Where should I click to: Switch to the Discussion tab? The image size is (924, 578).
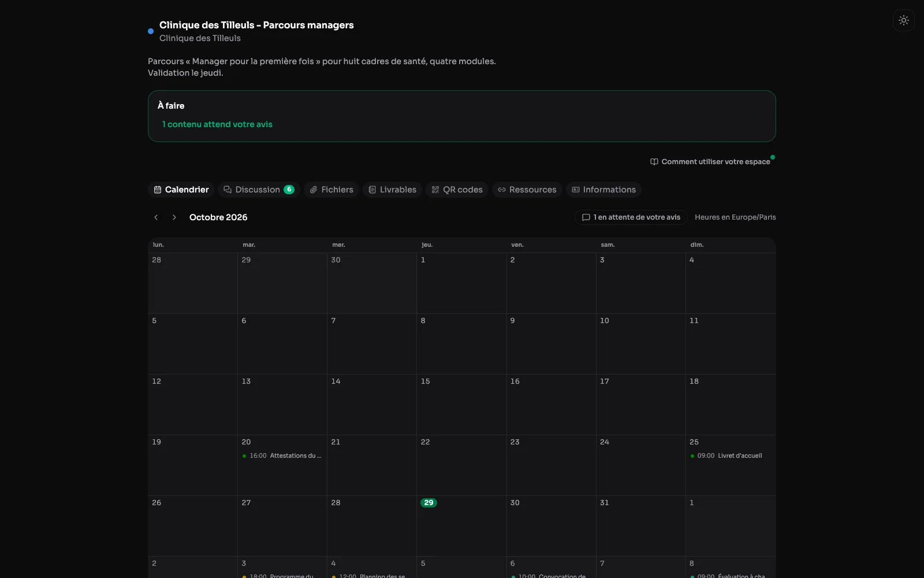259,190
